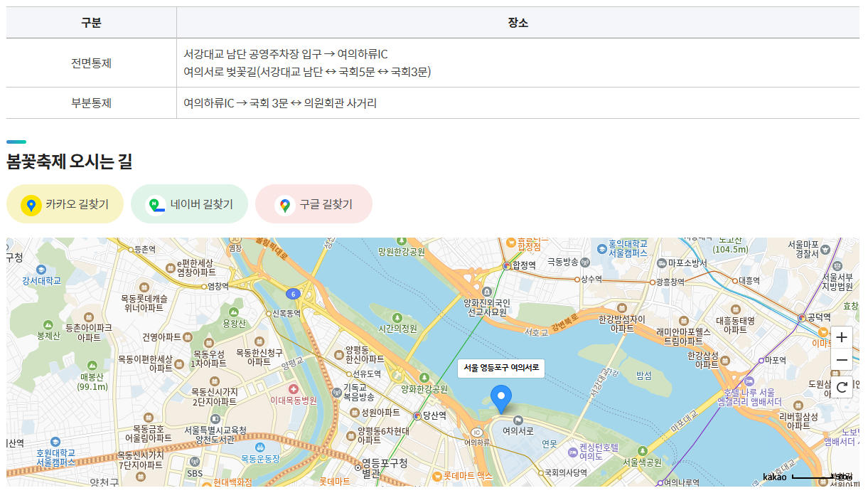The image size is (868, 498).
Task: Click 신목동역 station label
Action: click(x=287, y=313)
